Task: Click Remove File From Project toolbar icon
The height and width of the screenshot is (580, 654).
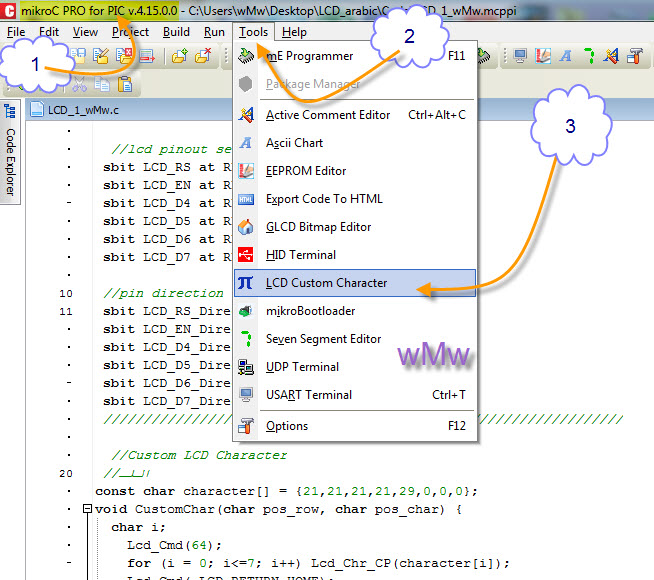Action: click(x=203, y=55)
